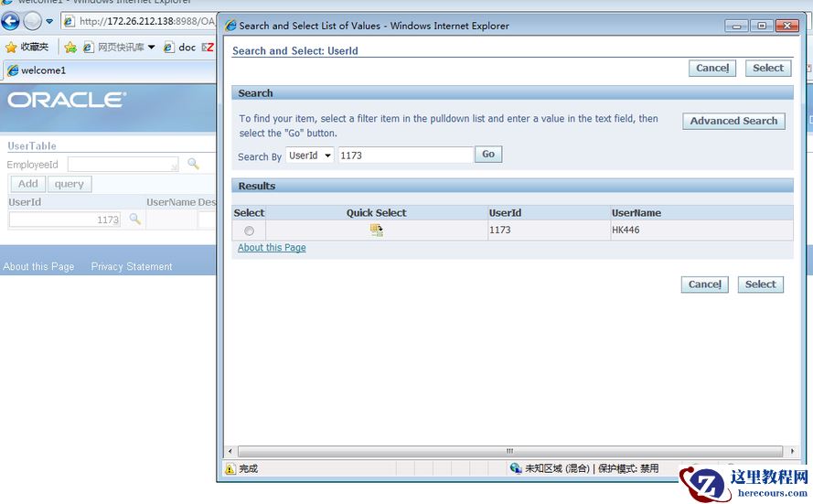
Task: Click the UserId column header in results
Action: coord(505,212)
